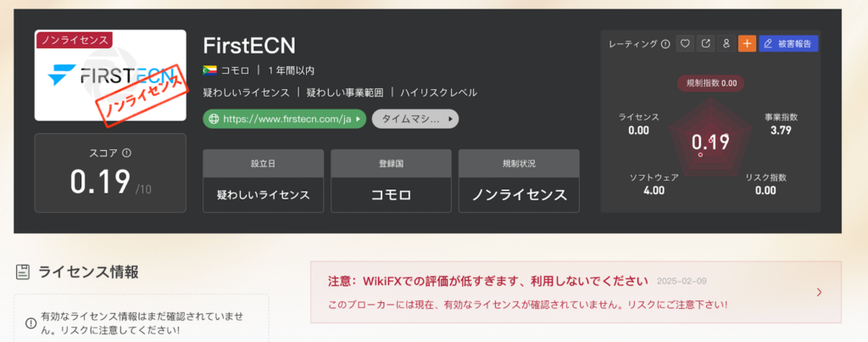Click the ライセンス情報 heading
868x342 pixels.
(x=88, y=272)
